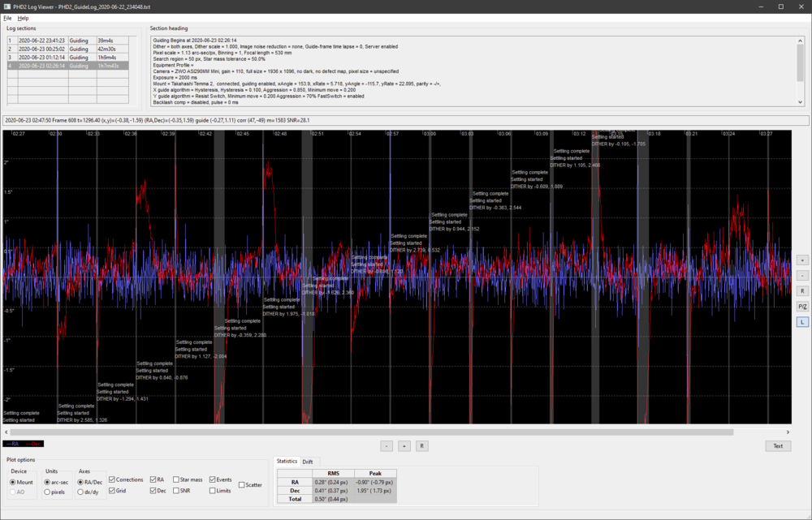
Task: Open the File menu
Action: (x=7, y=18)
